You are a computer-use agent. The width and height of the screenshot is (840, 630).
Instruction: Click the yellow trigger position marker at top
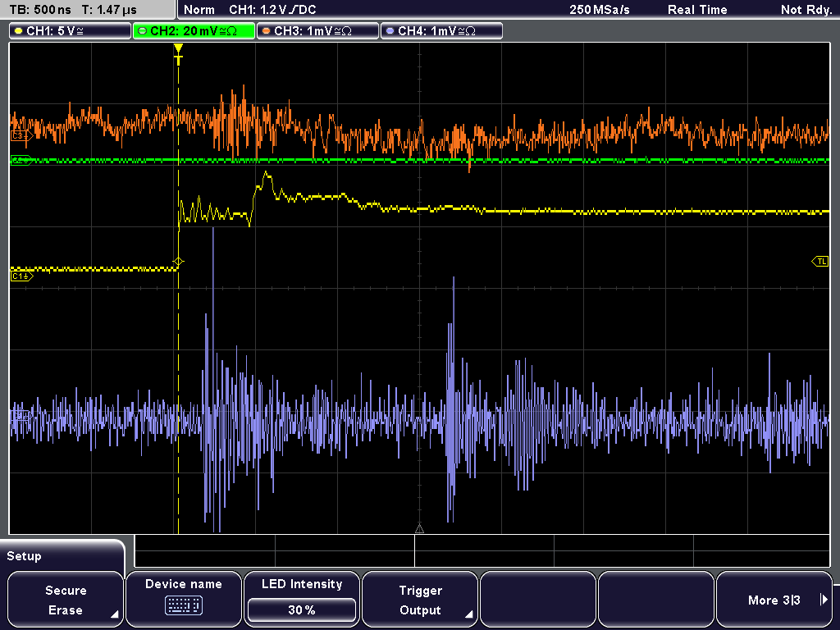(x=178, y=53)
